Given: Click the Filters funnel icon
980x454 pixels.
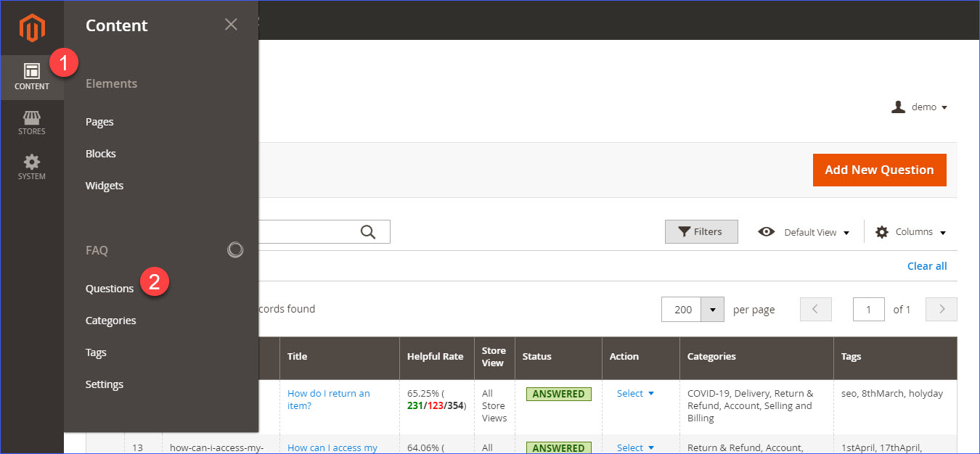Looking at the screenshot, I should tap(684, 231).
